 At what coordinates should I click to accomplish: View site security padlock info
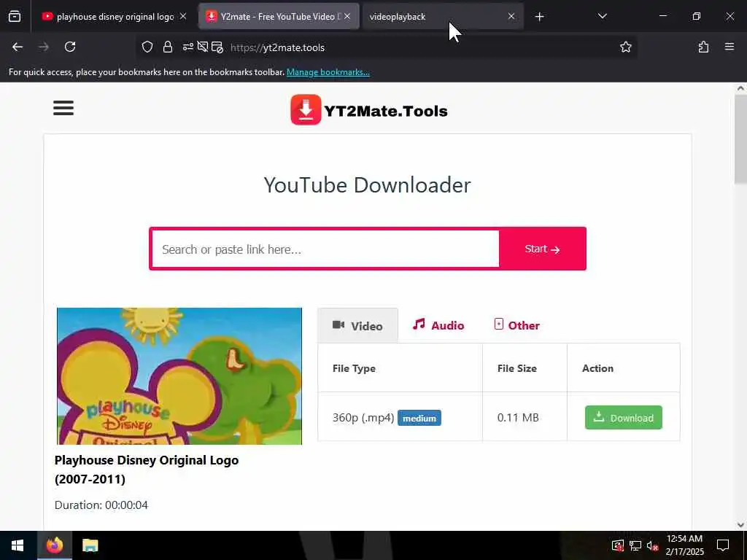pyautogui.click(x=168, y=47)
